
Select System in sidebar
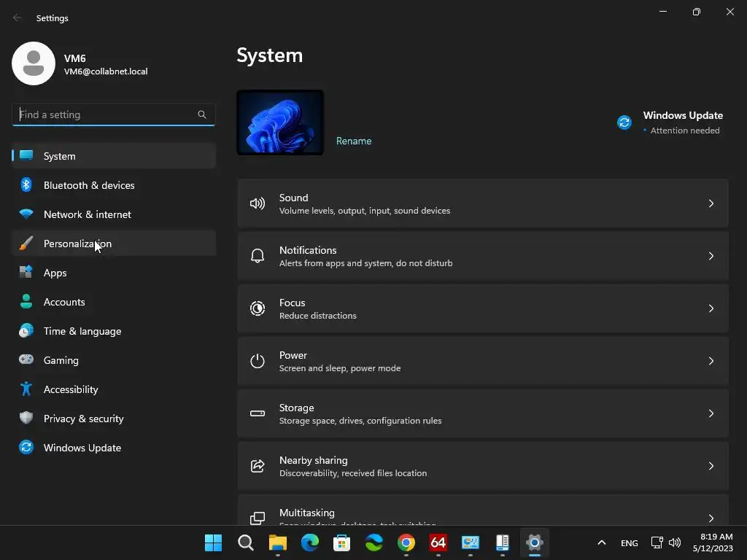coord(114,156)
